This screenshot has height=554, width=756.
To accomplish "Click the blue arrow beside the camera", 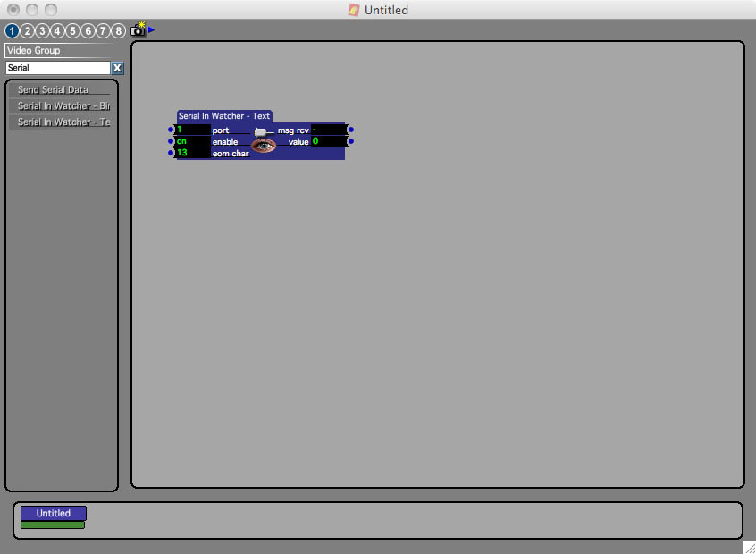I will click(x=152, y=29).
